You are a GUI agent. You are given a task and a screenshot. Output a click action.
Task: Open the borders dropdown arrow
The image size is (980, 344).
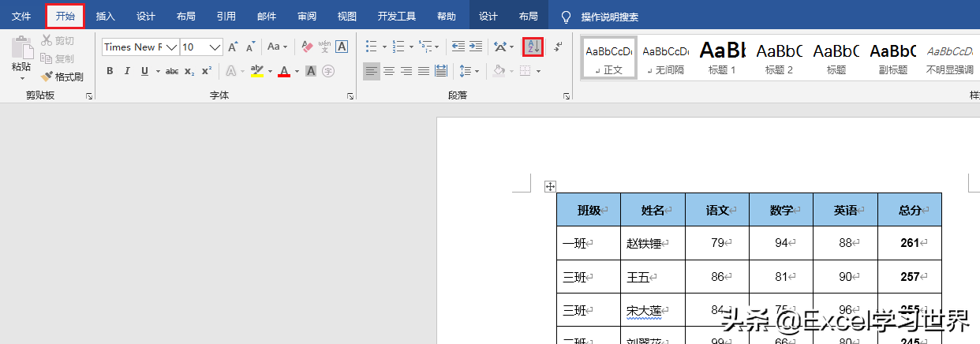point(538,71)
